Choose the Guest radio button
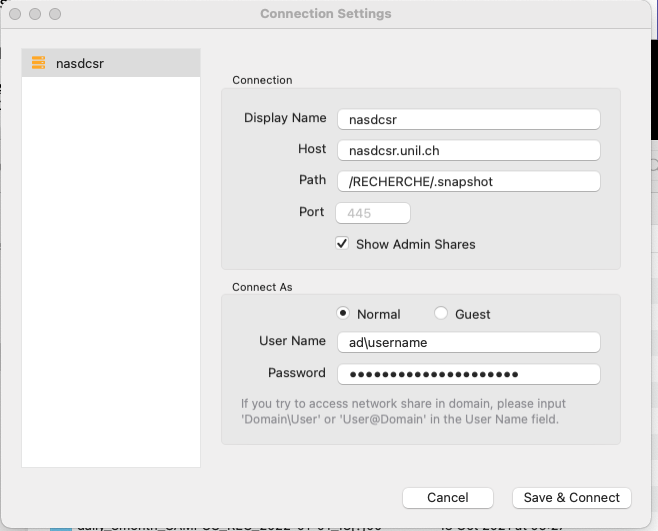Image resolution: width=658 pixels, height=531 pixels. [441, 314]
